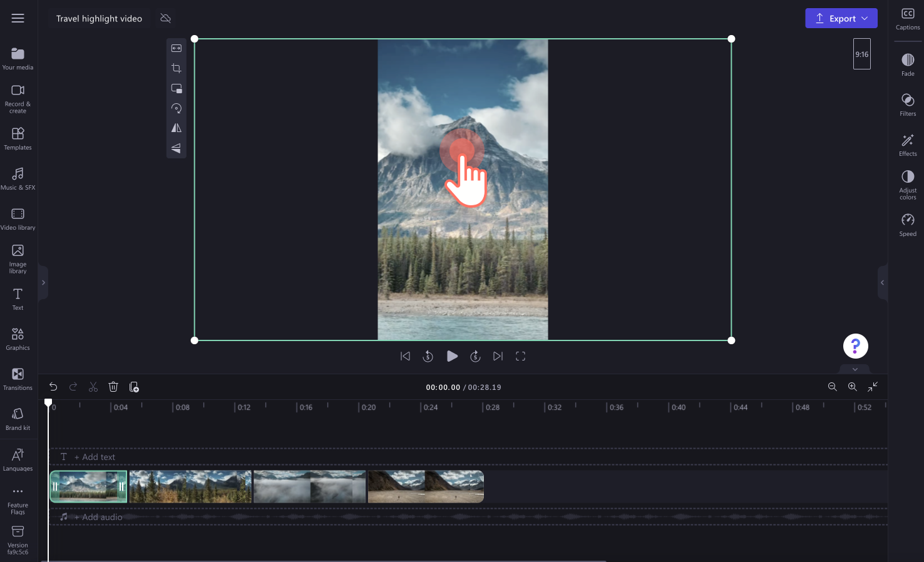The image size is (924, 562).
Task: Delete the selected clip
Action: [113, 387]
